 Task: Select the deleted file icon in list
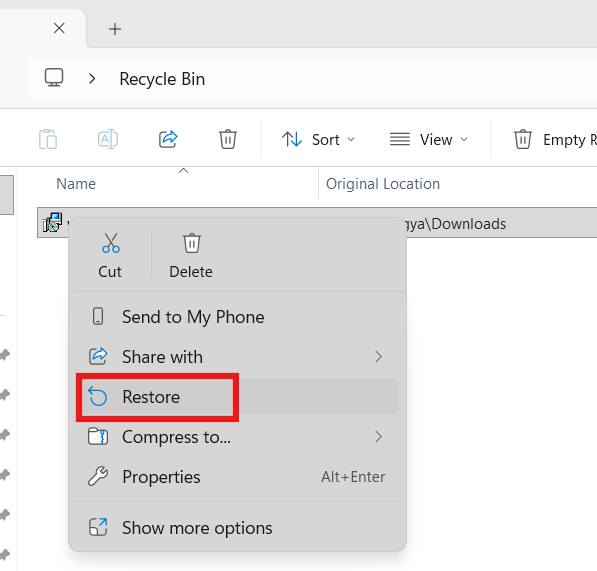pyautogui.click(x=53, y=222)
